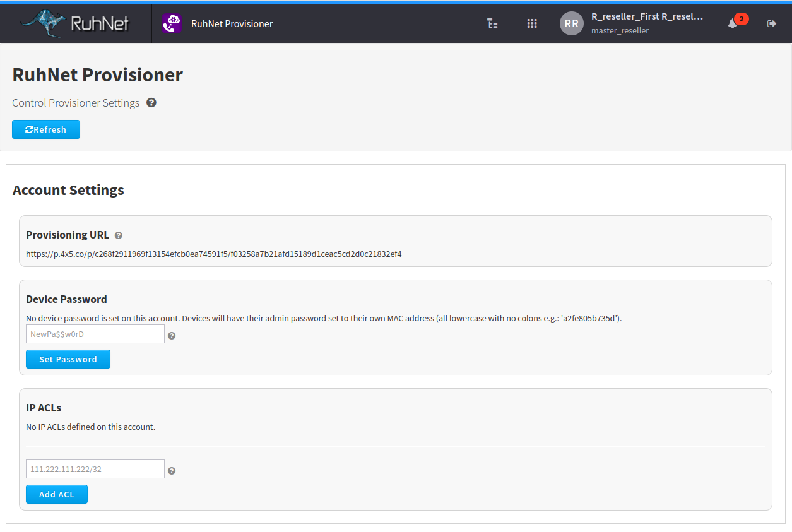Open the R_reseller_First user name menu
Screen dimensions: 792x532
647,16
